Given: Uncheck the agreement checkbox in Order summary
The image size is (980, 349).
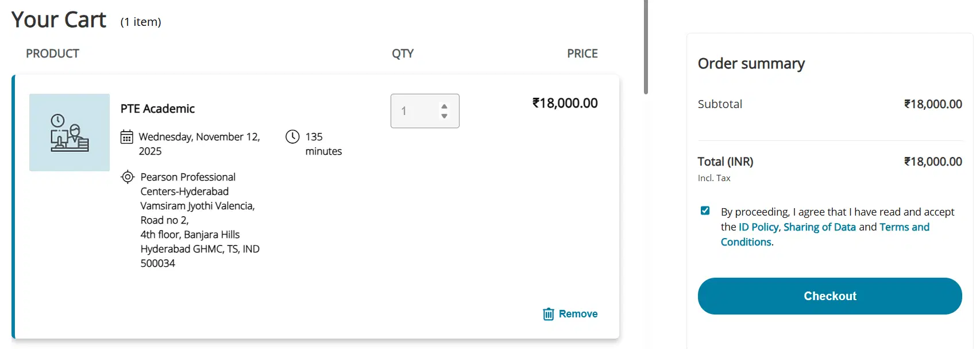Looking at the screenshot, I should tap(705, 211).
